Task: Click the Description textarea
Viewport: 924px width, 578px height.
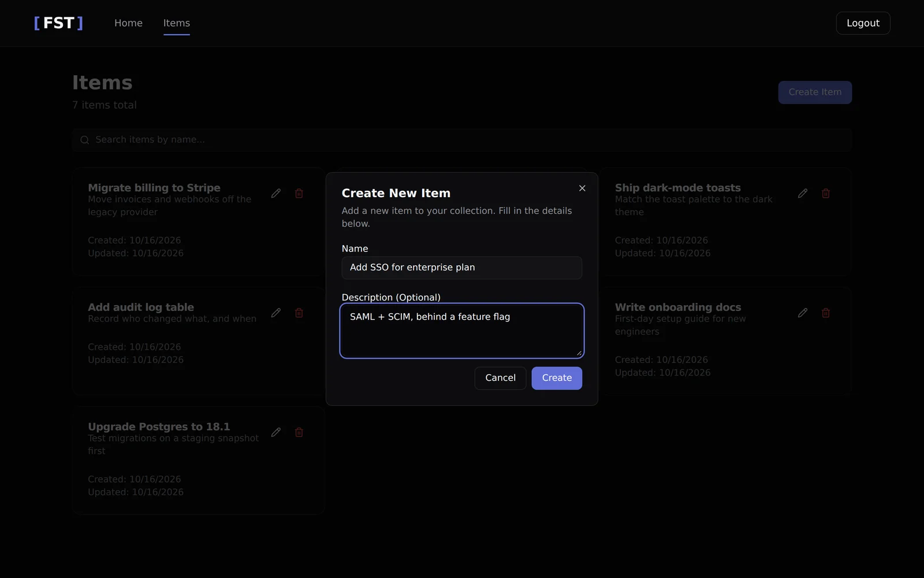Action: point(462,331)
